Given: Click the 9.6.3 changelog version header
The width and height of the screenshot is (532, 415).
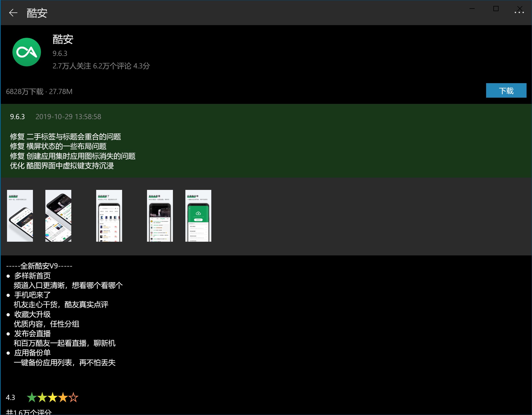Looking at the screenshot, I should [17, 117].
